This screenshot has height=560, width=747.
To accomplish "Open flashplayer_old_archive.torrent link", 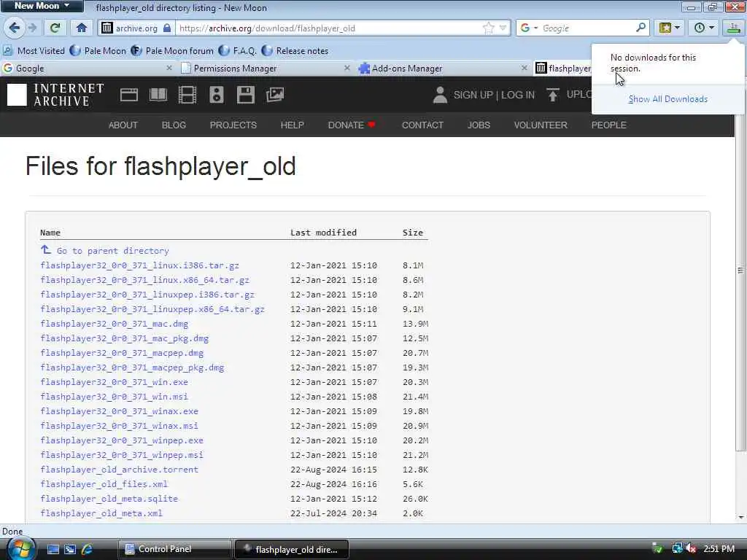I will (120, 470).
